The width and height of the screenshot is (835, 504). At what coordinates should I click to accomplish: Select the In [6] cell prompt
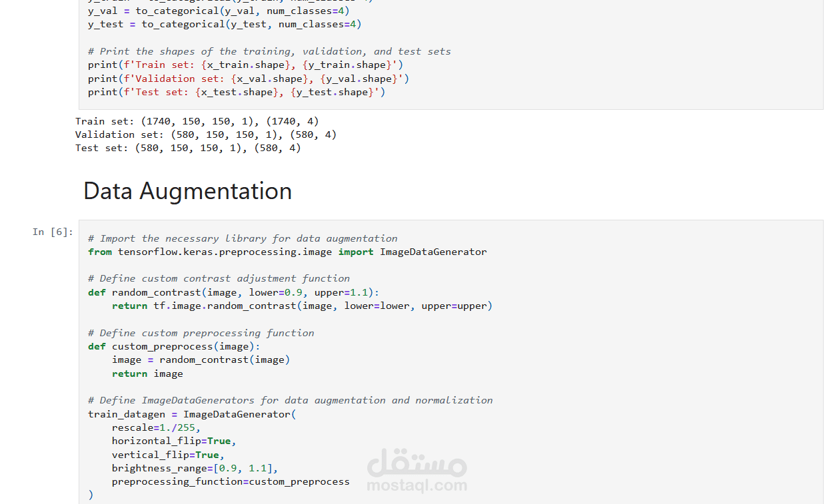pos(53,232)
